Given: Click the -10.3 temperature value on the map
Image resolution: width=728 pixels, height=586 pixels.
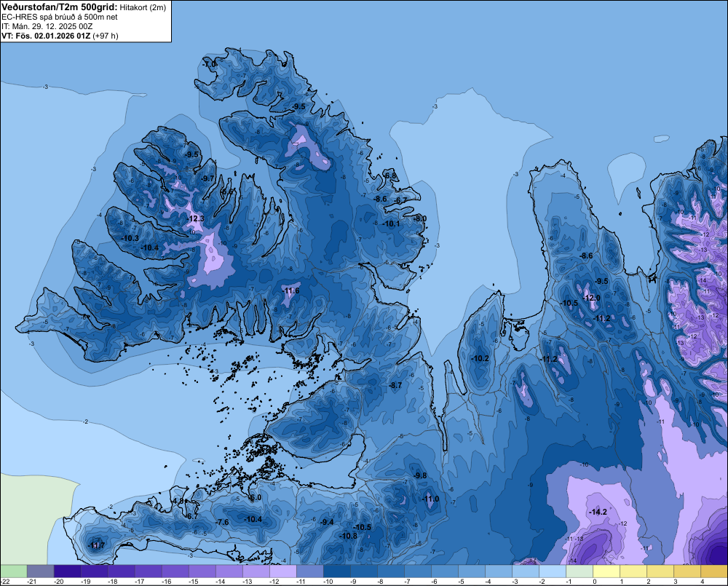Looking at the screenshot, I should (130, 238).
